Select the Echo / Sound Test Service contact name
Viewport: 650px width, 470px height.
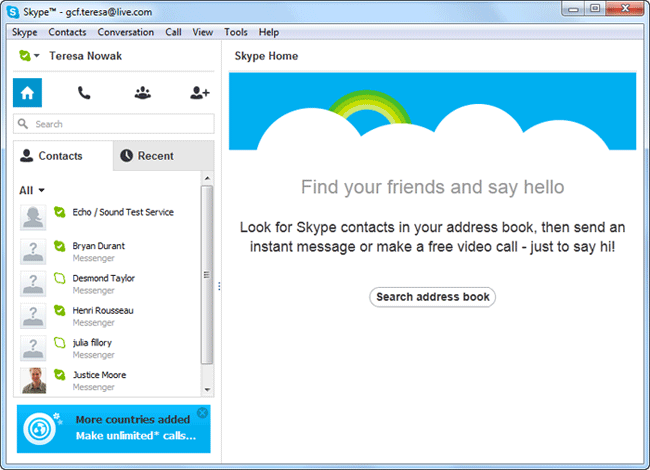(x=123, y=212)
